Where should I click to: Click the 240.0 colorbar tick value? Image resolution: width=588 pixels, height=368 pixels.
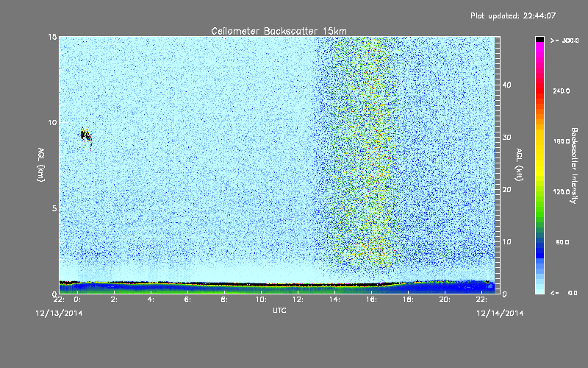pos(562,91)
